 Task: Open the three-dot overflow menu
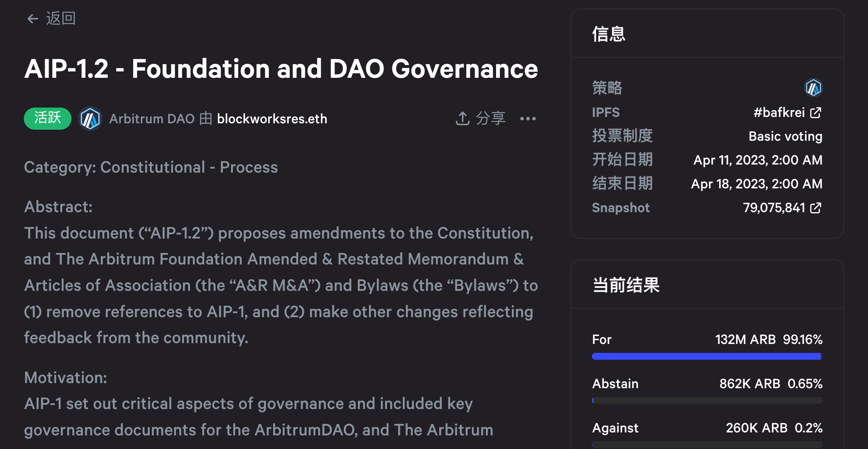click(528, 119)
